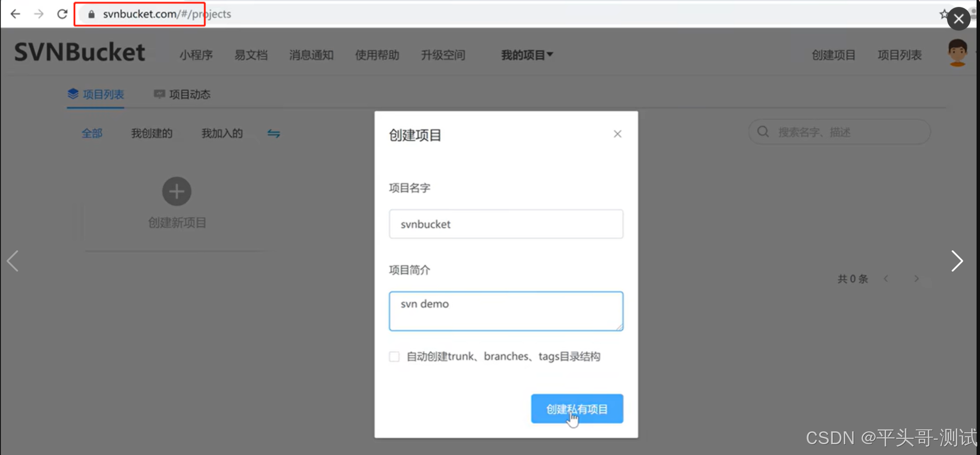980x455 pixels.
Task: Go to the previous image with the left arrow
Action: click(x=13, y=261)
